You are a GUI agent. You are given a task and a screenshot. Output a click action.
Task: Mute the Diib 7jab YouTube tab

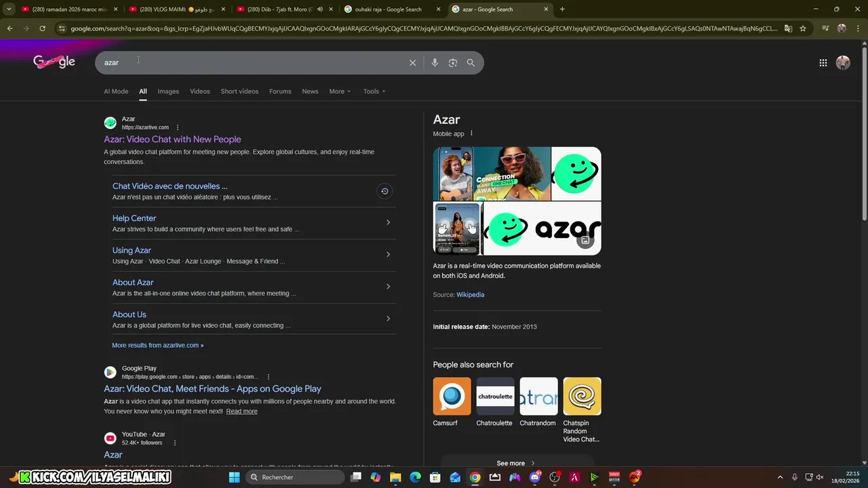tap(320, 9)
